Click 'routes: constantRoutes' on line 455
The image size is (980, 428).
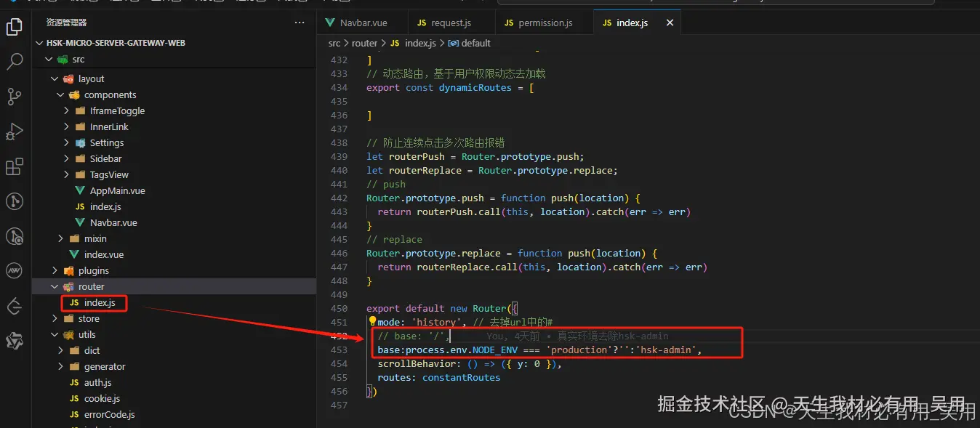[439, 377]
